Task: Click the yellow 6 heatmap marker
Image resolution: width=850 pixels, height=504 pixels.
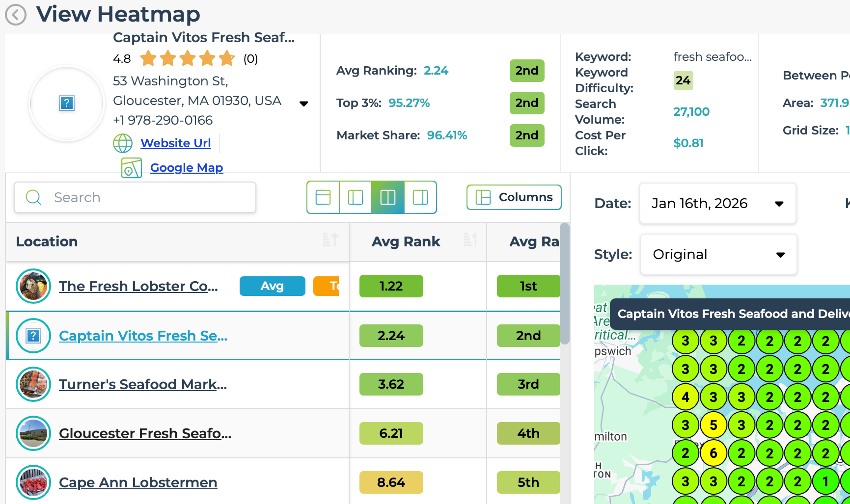Action: click(x=713, y=453)
